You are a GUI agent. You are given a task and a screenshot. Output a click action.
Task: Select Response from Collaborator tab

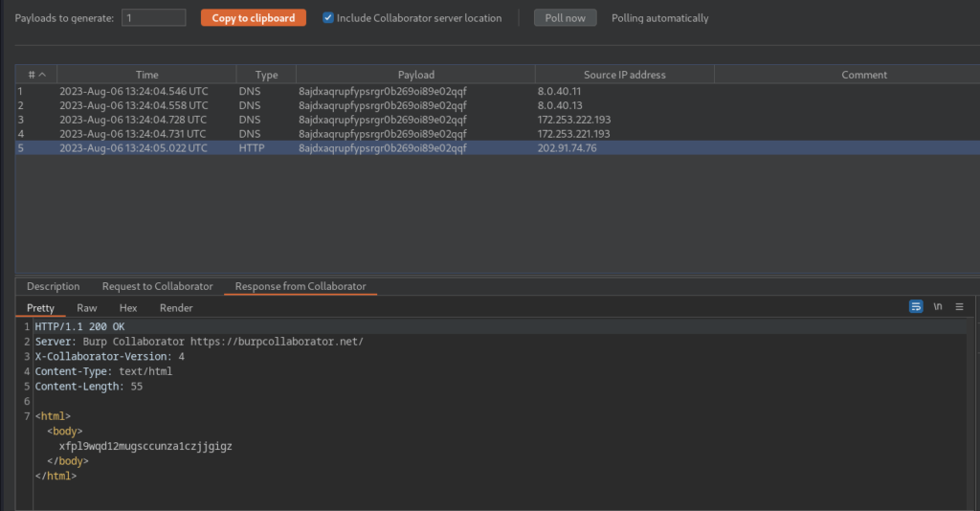pyautogui.click(x=301, y=286)
